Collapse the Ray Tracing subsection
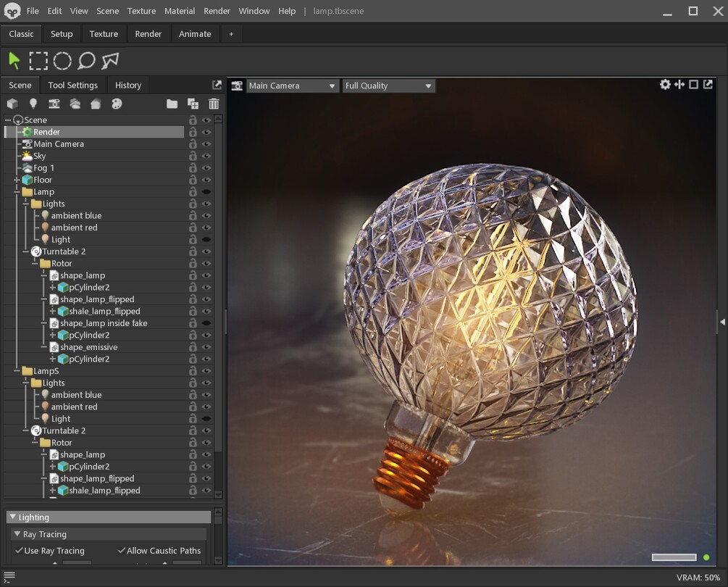Image resolution: width=728 pixels, height=587 pixels. pos(17,534)
